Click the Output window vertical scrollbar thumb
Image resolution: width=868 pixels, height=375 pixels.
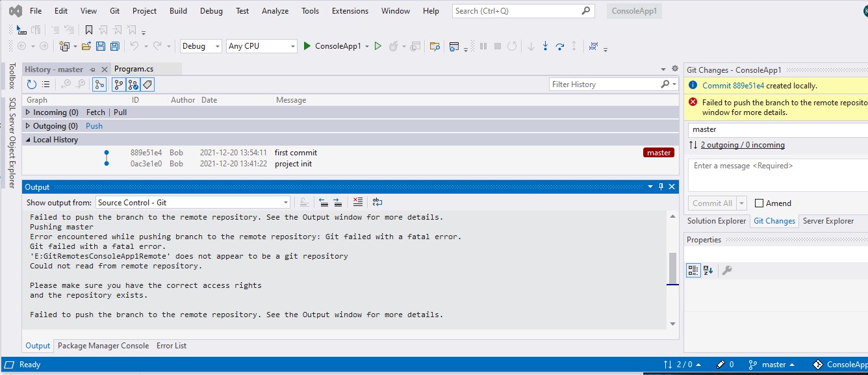[x=672, y=268]
